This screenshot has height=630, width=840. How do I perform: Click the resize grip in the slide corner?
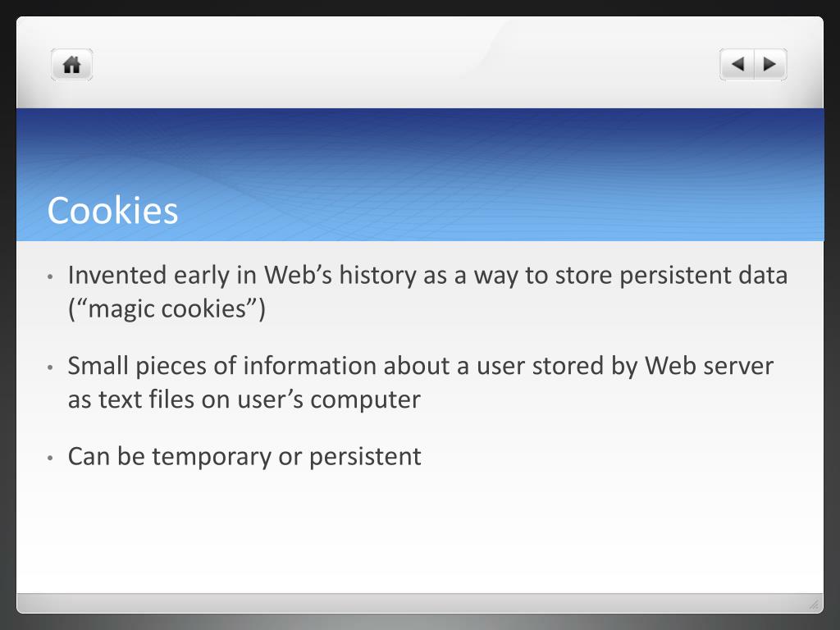click(x=814, y=605)
